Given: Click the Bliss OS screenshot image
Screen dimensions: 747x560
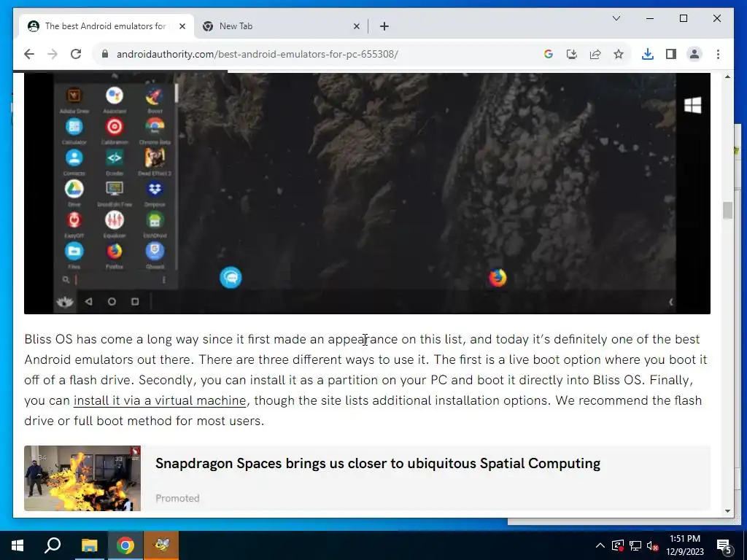Looking at the screenshot, I should tap(368, 193).
